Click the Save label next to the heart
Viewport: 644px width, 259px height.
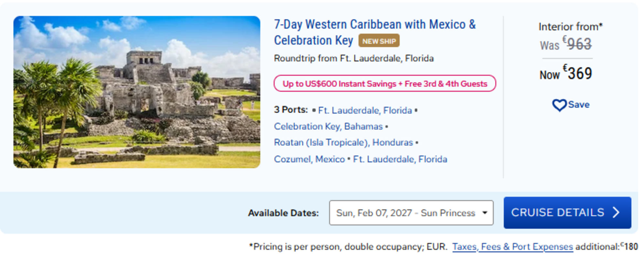point(579,105)
